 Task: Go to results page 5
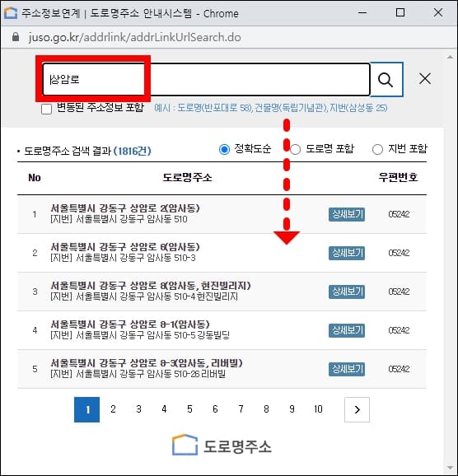[x=189, y=409]
